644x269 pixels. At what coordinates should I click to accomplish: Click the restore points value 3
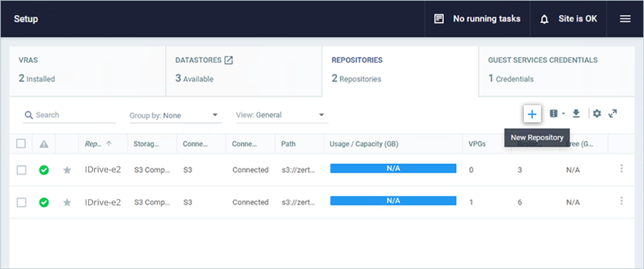pyautogui.click(x=519, y=170)
